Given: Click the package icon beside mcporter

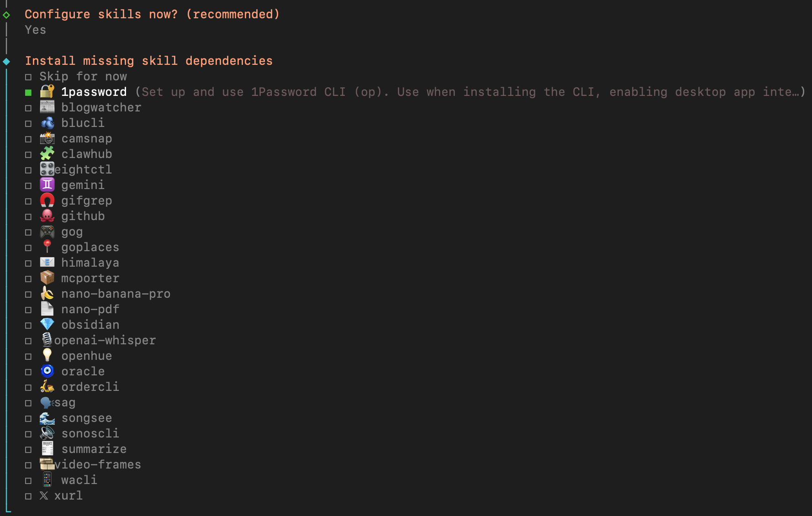Looking at the screenshot, I should click(47, 278).
